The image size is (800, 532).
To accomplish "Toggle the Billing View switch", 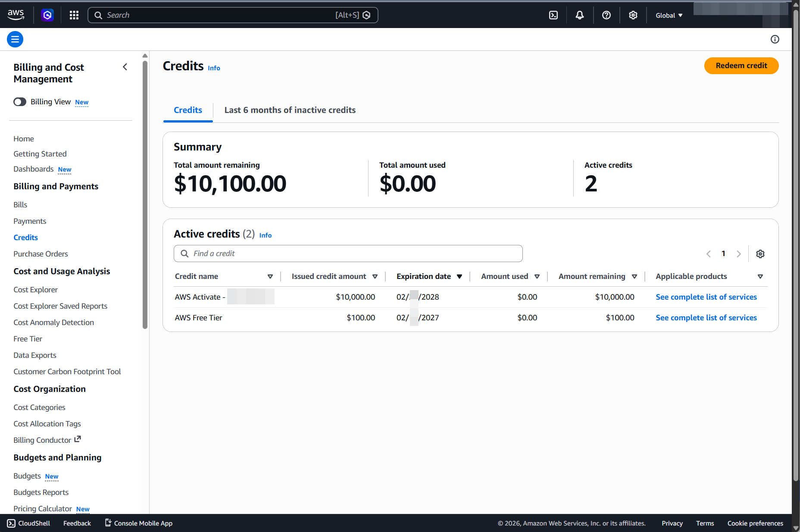I will click(x=20, y=102).
